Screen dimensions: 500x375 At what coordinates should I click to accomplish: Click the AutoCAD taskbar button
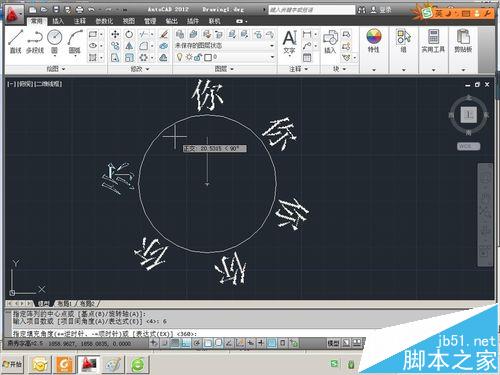click(89, 364)
